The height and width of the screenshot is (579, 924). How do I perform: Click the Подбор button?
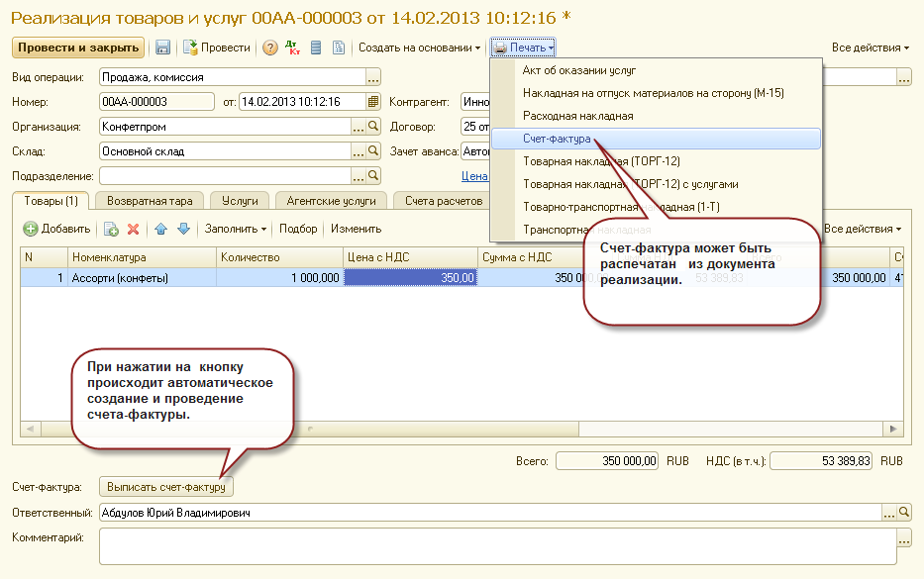tap(298, 229)
